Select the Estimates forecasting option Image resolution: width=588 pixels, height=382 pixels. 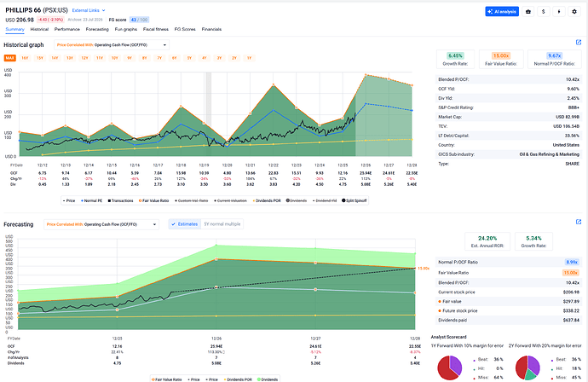pyautogui.click(x=185, y=224)
